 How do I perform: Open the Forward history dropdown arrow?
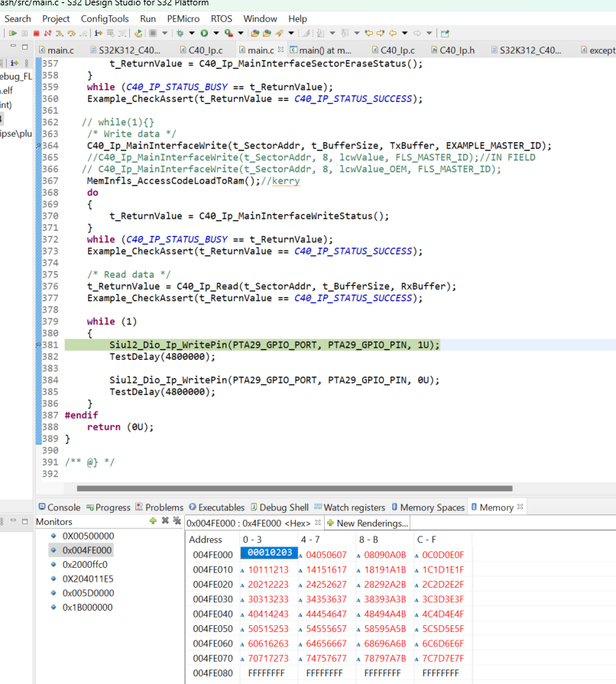pyautogui.click(x=430, y=33)
